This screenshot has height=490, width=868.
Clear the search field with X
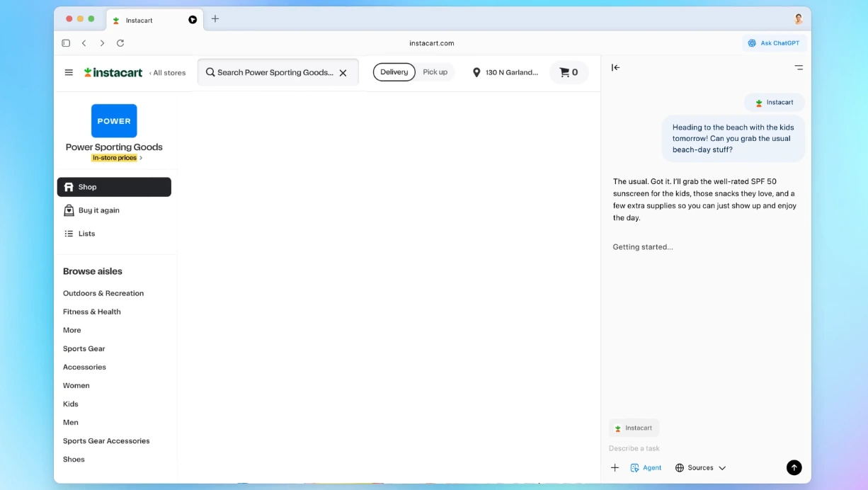click(x=343, y=73)
